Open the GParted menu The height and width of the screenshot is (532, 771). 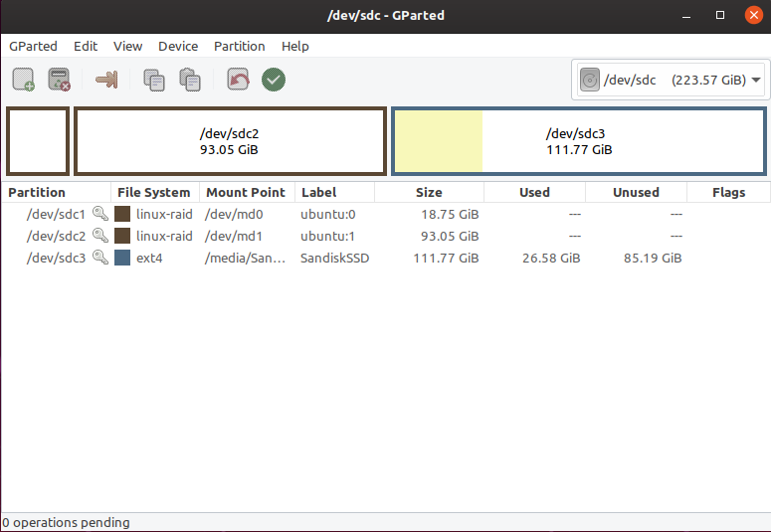tap(34, 46)
